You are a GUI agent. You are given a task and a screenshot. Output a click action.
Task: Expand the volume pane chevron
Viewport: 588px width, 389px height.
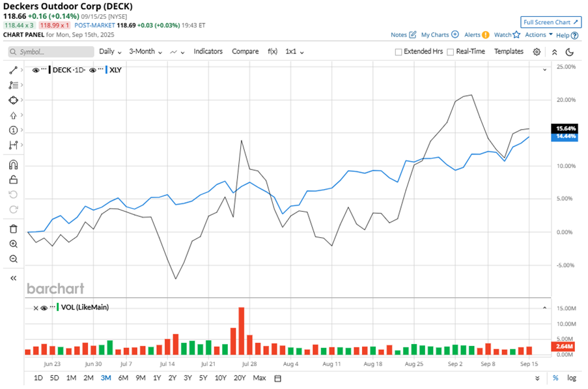(x=544, y=308)
